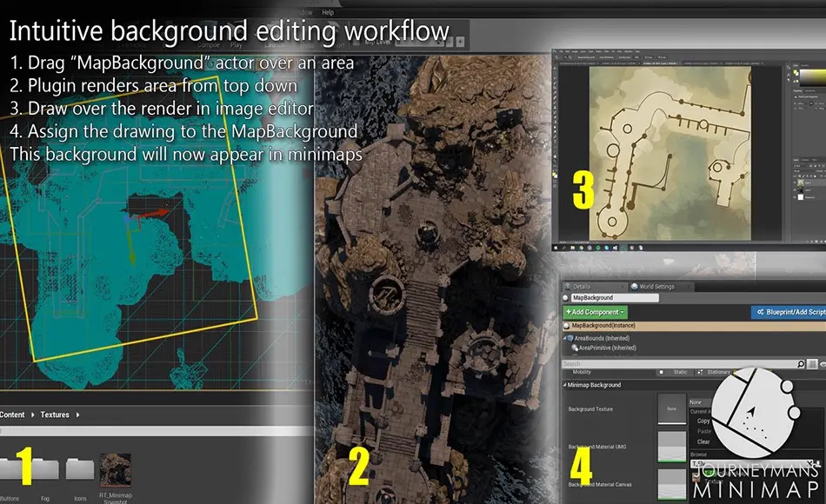
Task: Click the Background Material UMG thumbnail
Action: pos(671,447)
